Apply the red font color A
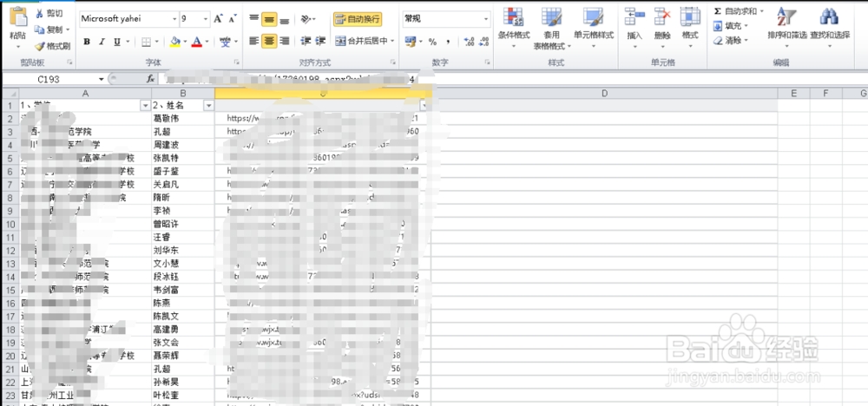Screen dimensions: 868x406 pos(196,42)
